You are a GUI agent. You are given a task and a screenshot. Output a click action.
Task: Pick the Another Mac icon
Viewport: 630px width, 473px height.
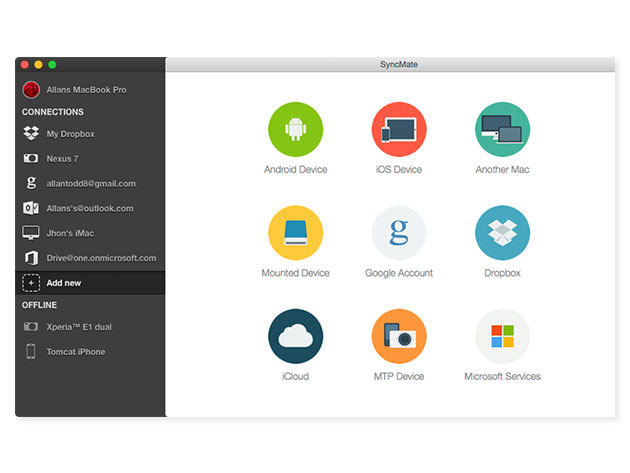point(502,129)
